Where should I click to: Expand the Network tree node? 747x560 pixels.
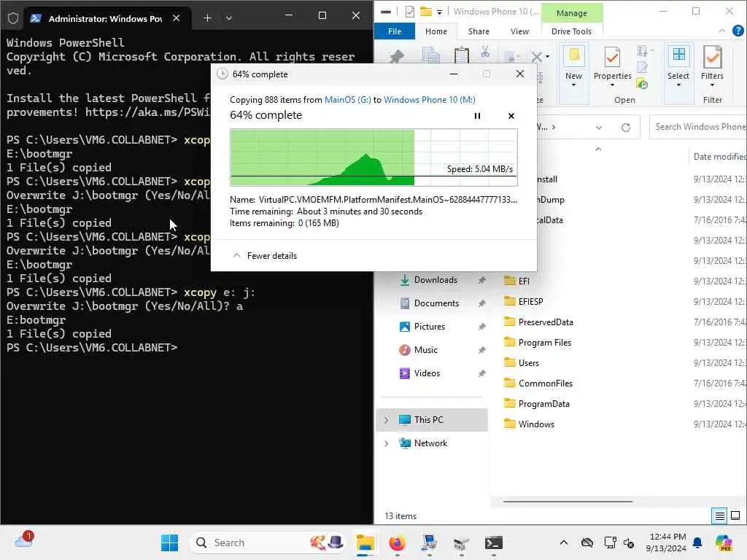click(387, 443)
